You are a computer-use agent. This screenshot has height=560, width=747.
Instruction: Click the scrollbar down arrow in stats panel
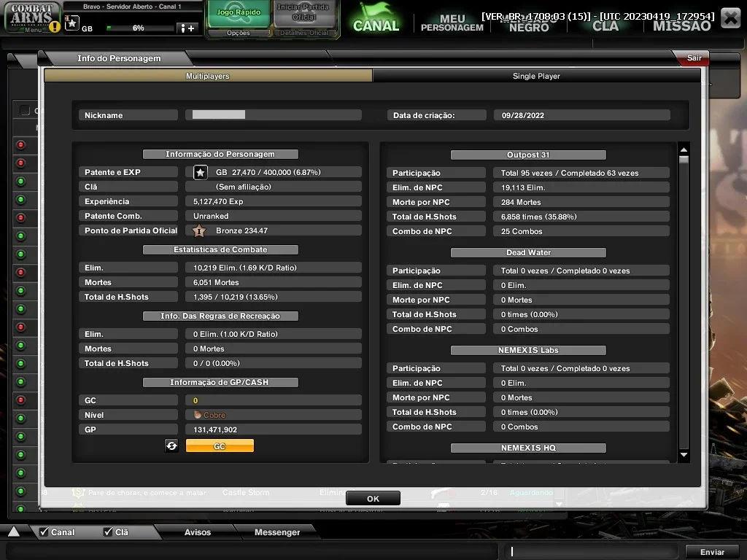pyautogui.click(x=684, y=455)
